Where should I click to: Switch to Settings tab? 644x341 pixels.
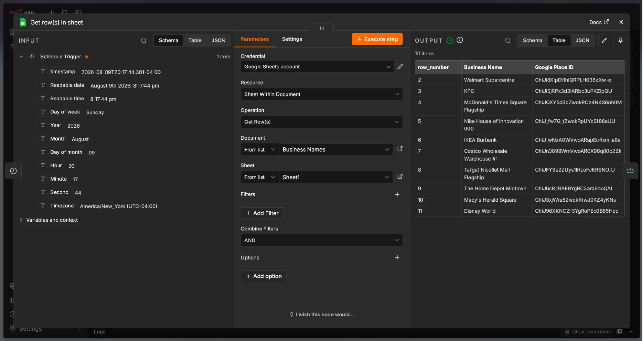click(292, 39)
